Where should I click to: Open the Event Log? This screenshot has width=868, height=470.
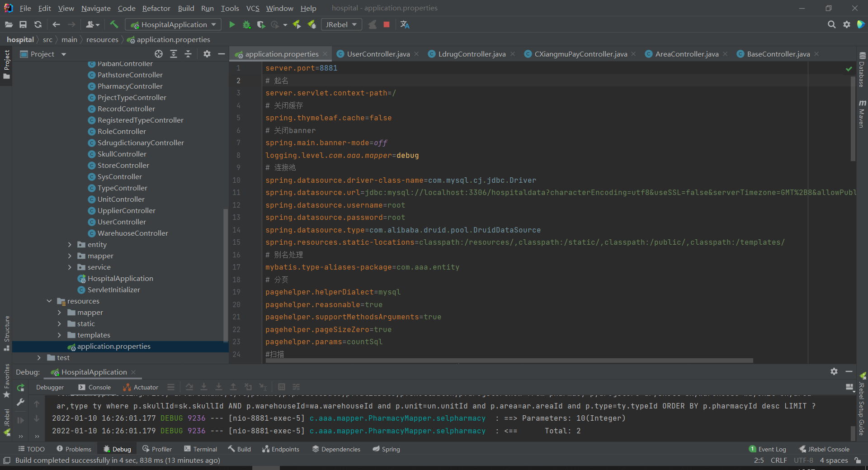click(768, 449)
